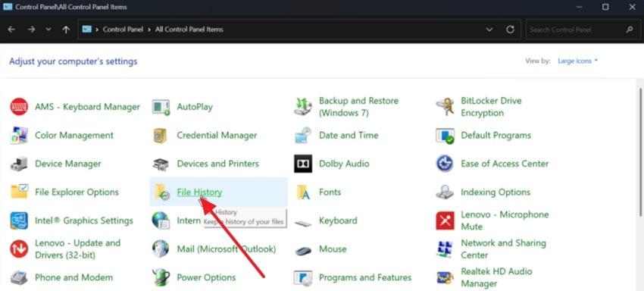This screenshot has height=291, width=644.
Task: Click the Phone and Modem icon
Action: click(x=19, y=277)
